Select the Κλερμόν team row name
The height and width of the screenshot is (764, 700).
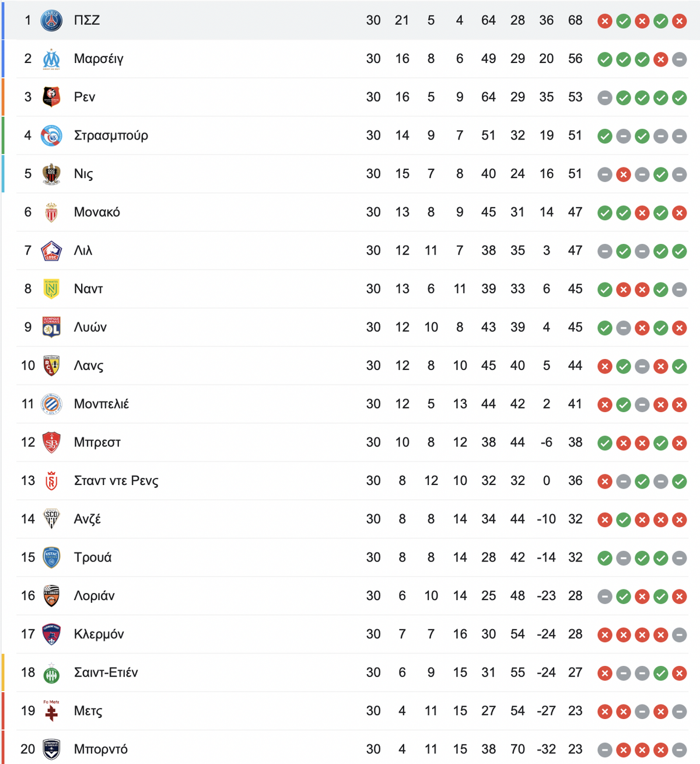point(99,634)
